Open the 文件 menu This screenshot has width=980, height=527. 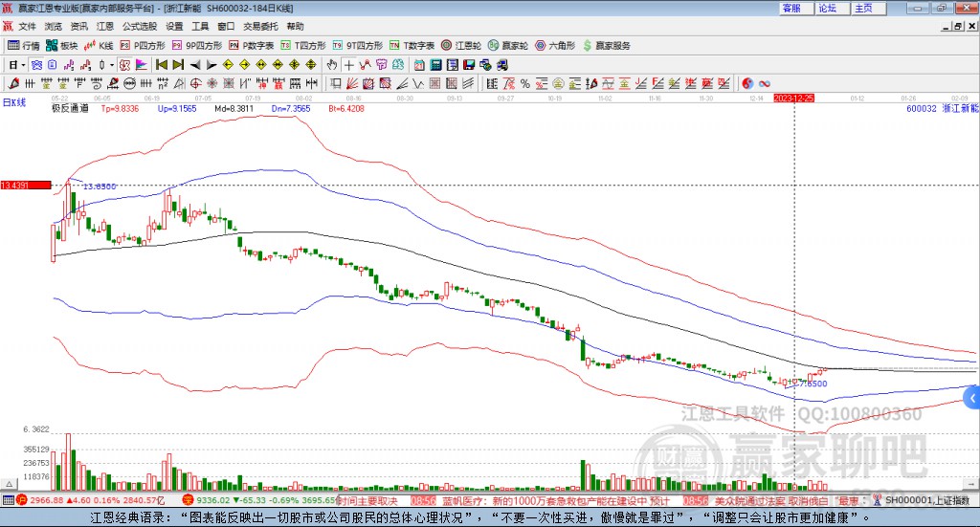click(27, 26)
